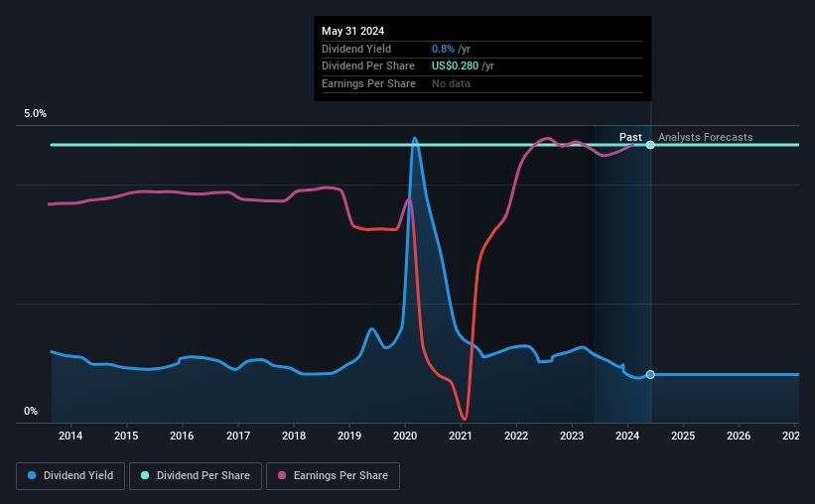Click the 0% y-axis label
815x504 pixels.
(x=31, y=411)
